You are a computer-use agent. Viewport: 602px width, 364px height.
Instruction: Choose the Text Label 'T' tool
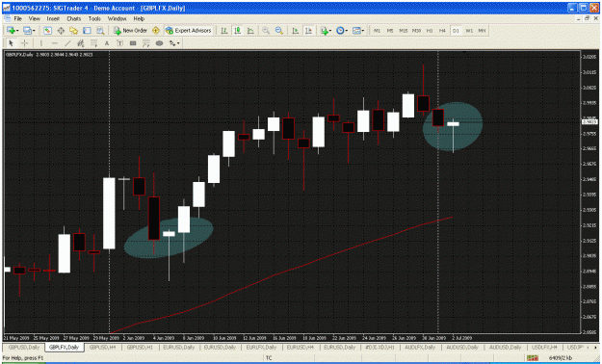click(119, 43)
